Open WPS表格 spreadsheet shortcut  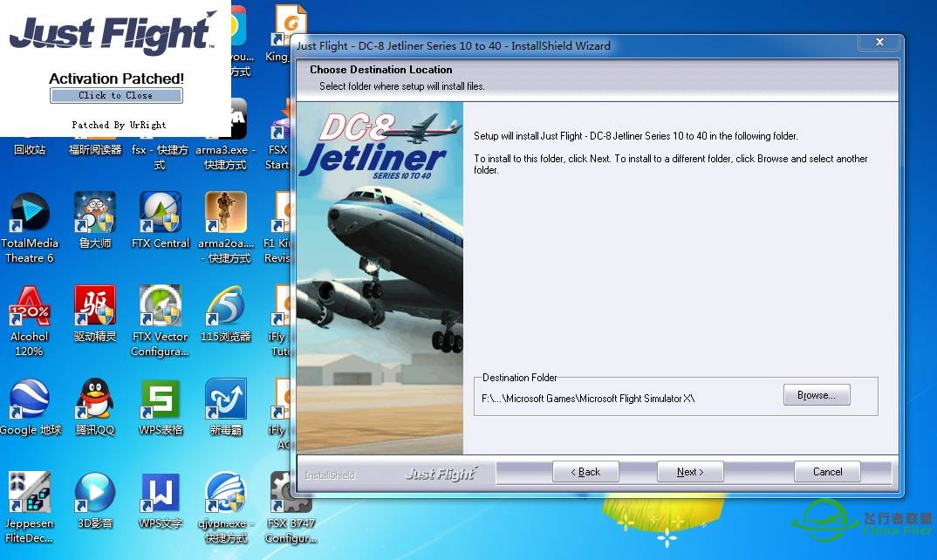click(161, 407)
